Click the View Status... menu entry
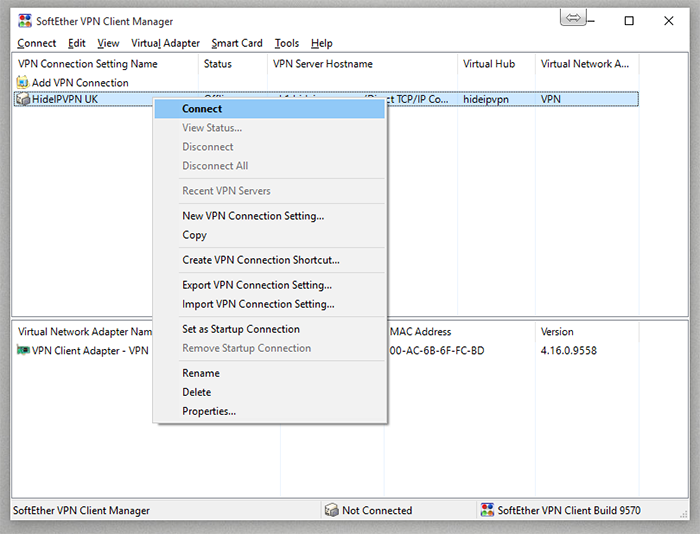This screenshot has height=534, width=700. [270, 128]
